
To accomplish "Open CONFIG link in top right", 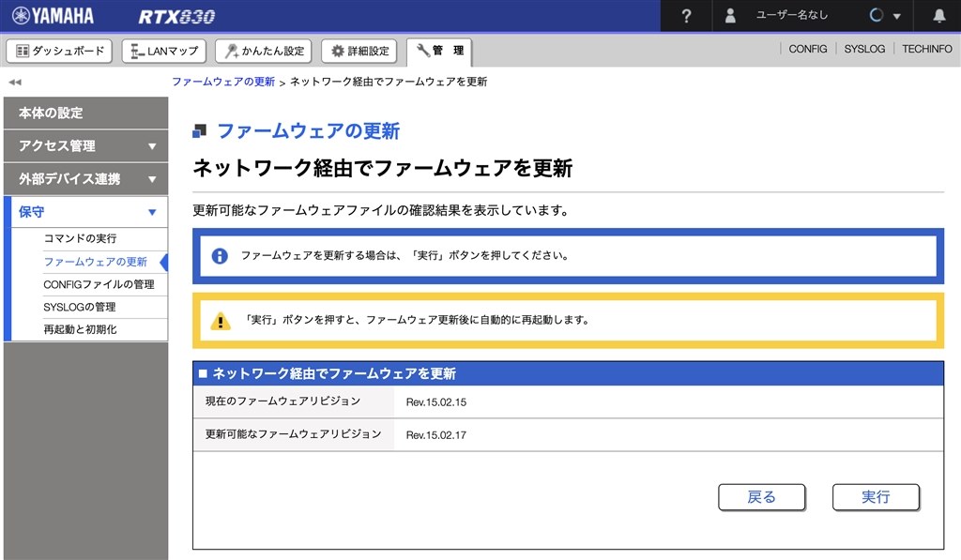I will (x=807, y=49).
